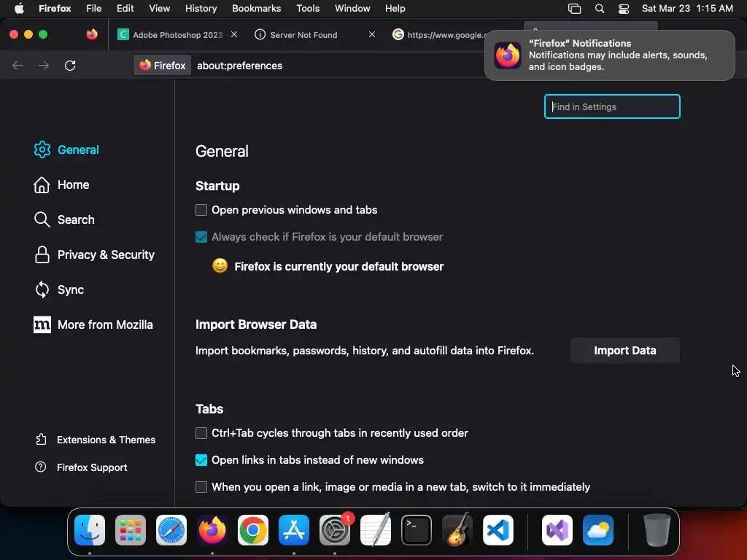Viewport: 747px width, 560px height.
Task: Click Firefox is currently your default browser text
Action: tap(338, 267)
